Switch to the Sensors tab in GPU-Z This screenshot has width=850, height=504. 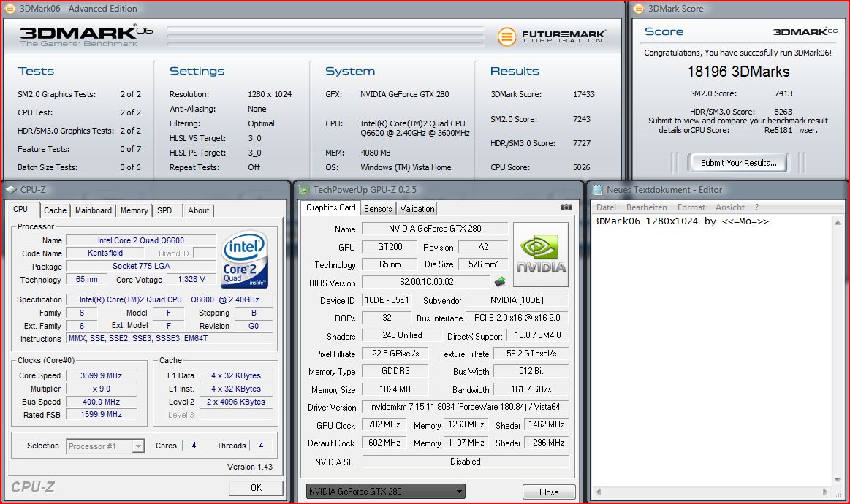point(378,209)
